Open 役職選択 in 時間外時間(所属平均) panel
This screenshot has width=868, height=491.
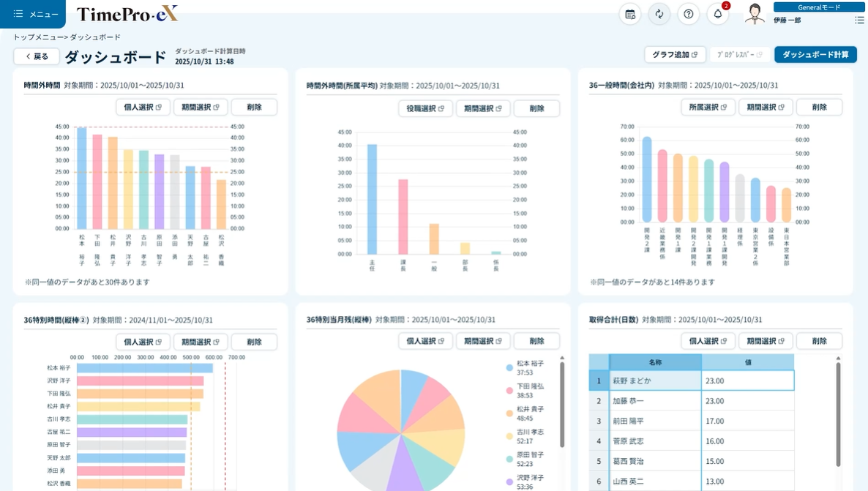pyautogui.click(x=424, y=109)
